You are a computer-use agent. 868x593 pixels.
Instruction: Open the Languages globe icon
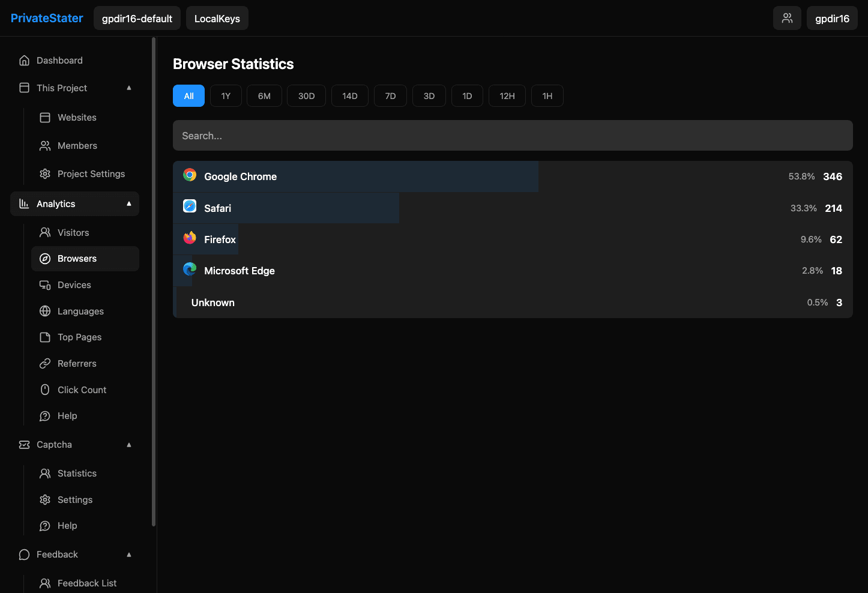(x=45, y=312)
